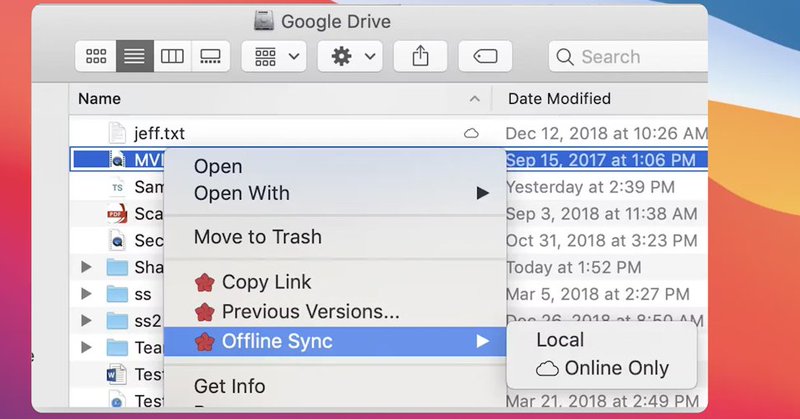The width and height of the screenshot is (800, 419).
Task: Click the Google Drive title disk icon
Action: tap(264, 21)
